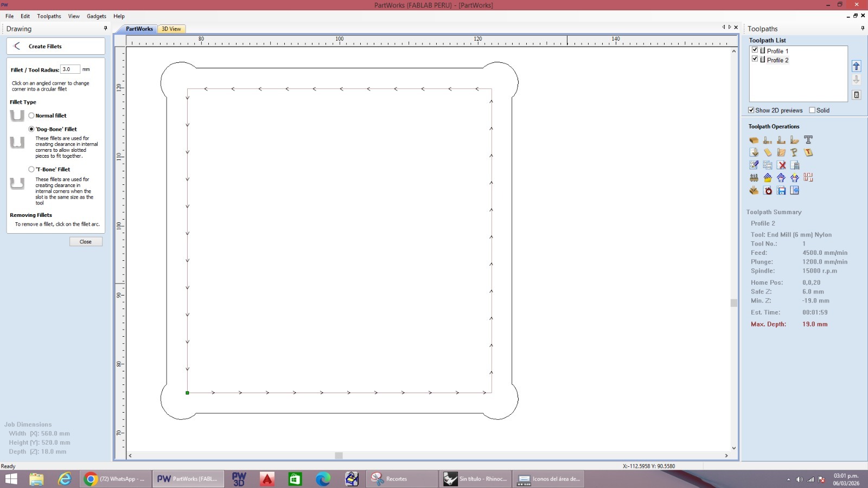
Task: Open the Material Setup wood block icon
Action: 754,140
